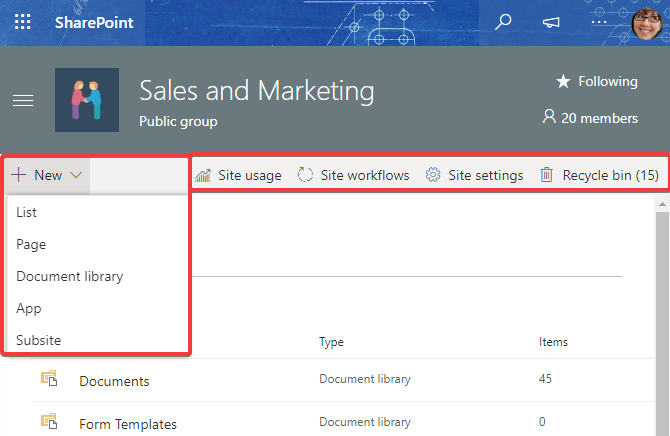Image resolution: width=670 pixels, height=436 pixels.
Task: Open the Form Templates library
Action: click(x=128, y=424)
